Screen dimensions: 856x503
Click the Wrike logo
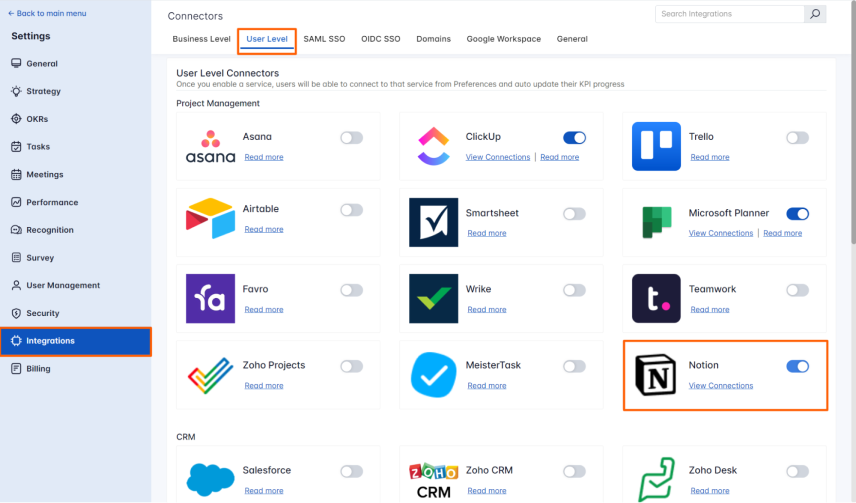coord(433,298)
